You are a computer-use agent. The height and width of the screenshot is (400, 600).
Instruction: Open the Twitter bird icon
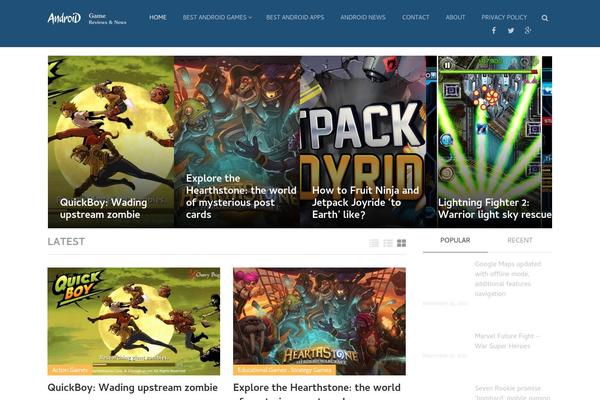point(511,31)
